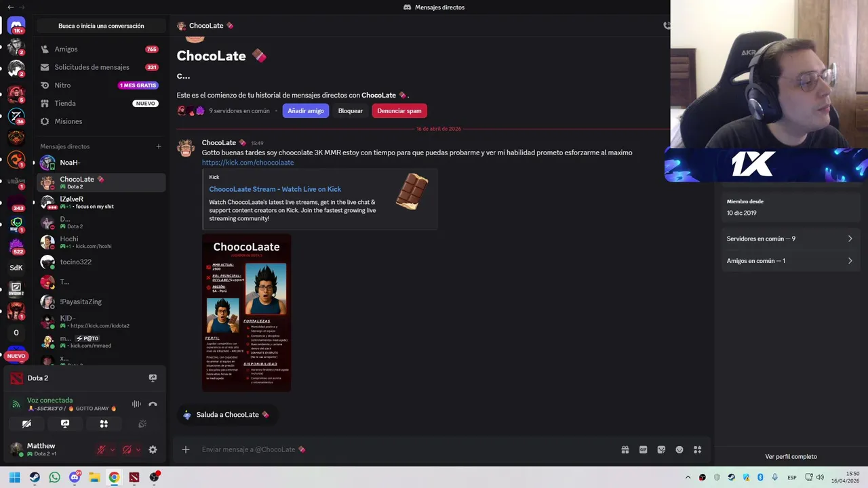The height and width of the screenshot is (488, 868).
Task: Select Hochi direct message
Action: (101, 242)
